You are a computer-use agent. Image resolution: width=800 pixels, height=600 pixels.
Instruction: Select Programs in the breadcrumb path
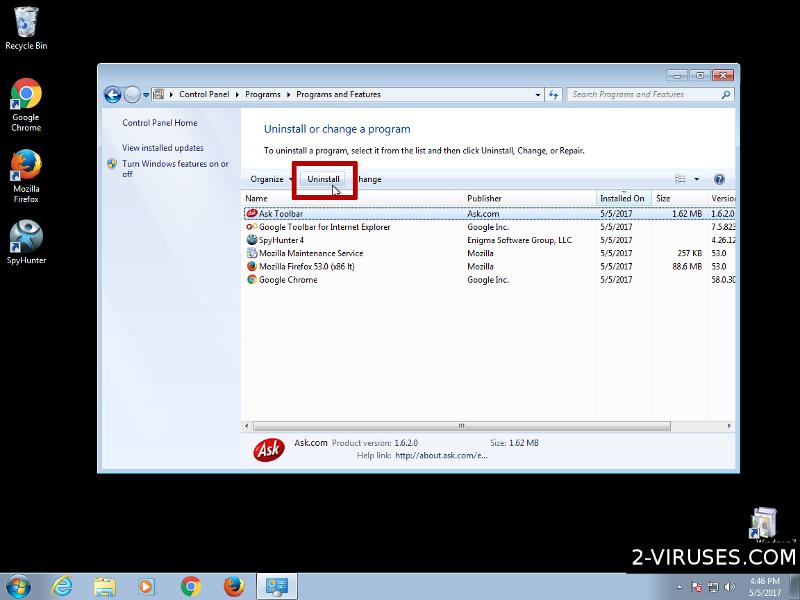coord(263,94)
